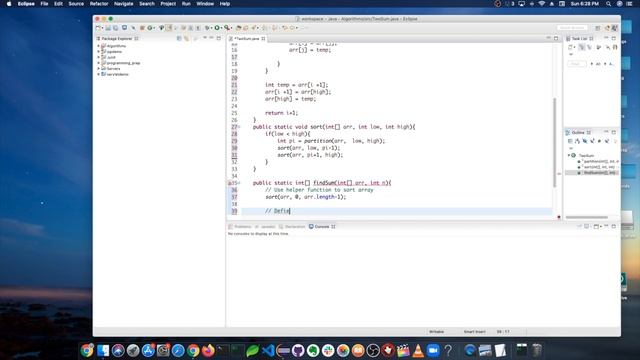The width and height of the screenshot is (640, 360).
Task: Minimize the editor area
Action: (x=549, y=38)
